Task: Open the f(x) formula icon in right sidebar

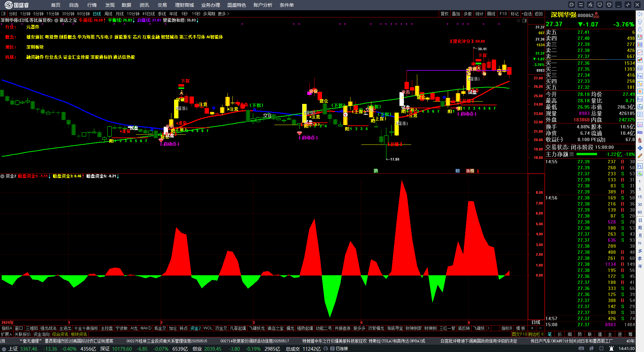Action: (x=640, y=107)
